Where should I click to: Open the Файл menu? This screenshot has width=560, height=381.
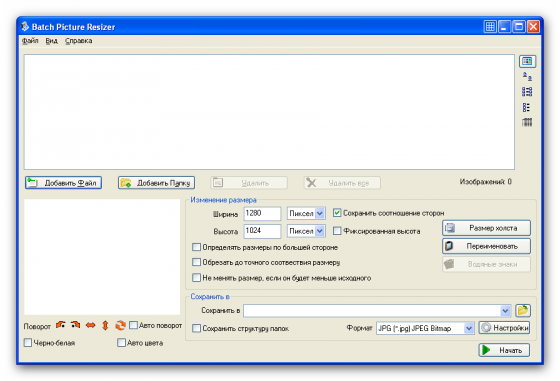[30, 41]
